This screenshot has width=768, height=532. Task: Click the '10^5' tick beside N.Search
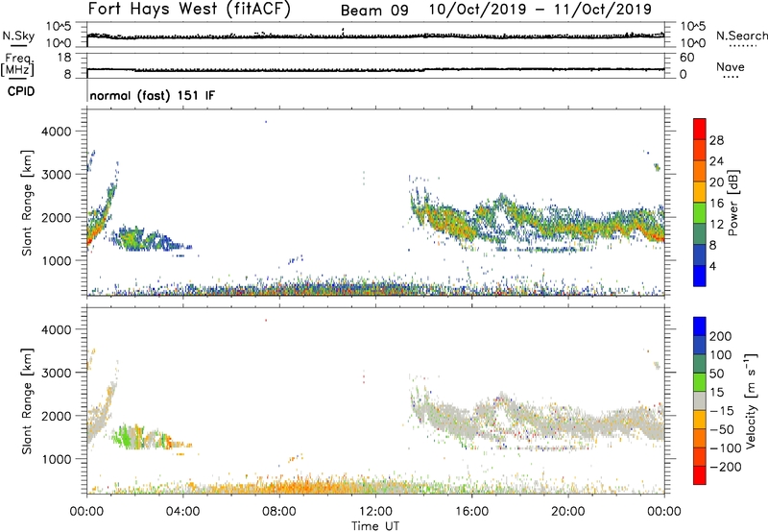pyautogui.click(x=693, y=27)
